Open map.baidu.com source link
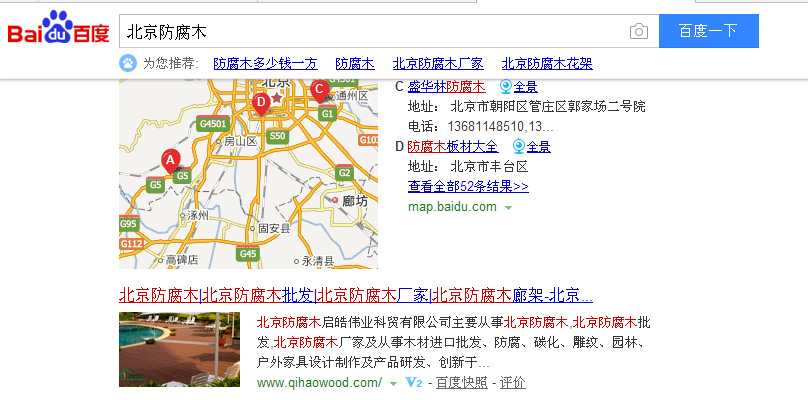808x400 pixels. tap(452, 207)
